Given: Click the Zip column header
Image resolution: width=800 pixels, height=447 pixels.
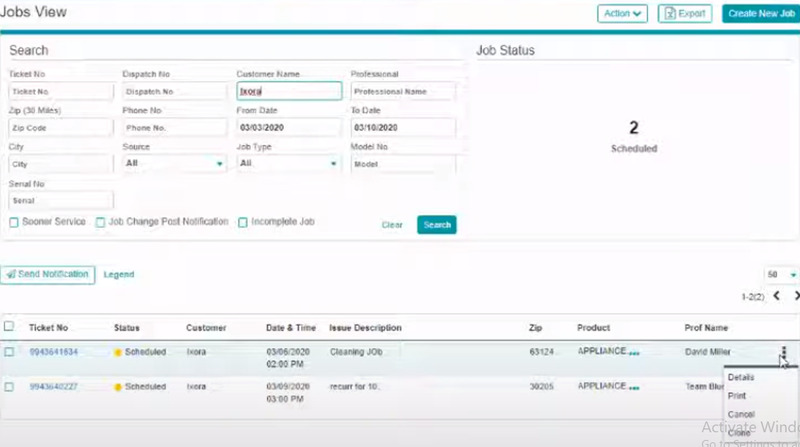Looking at the screenshot, I should coord(535,328).
